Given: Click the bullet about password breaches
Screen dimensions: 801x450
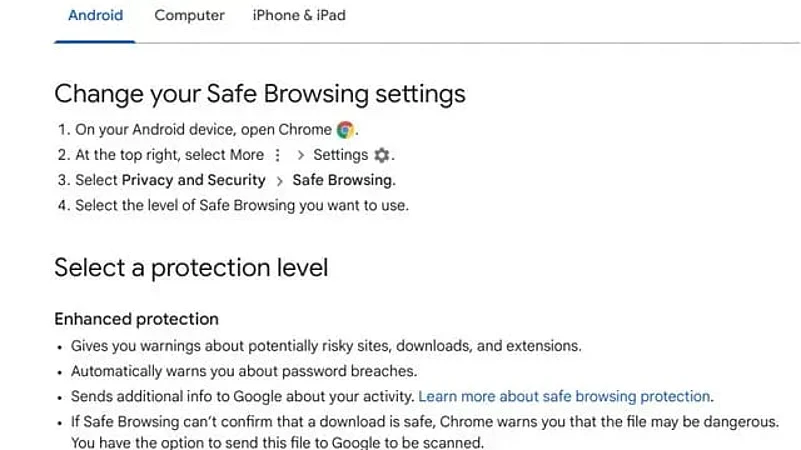Looking at the screenshot, I should [243, 371].
